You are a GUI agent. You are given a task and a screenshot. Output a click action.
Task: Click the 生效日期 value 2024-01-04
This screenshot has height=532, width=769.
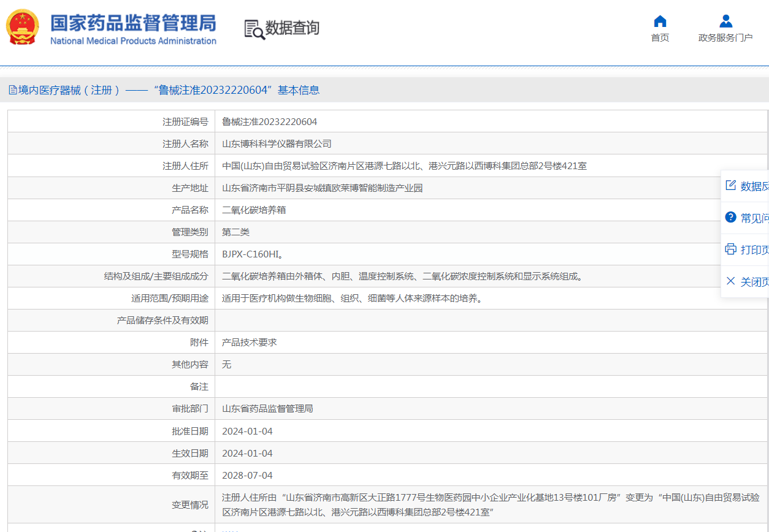[247, 454]
